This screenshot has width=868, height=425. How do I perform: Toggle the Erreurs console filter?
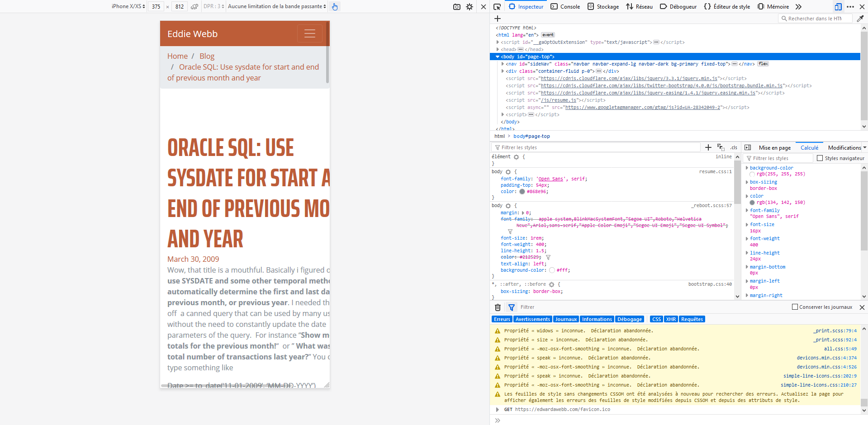[502, 319]
